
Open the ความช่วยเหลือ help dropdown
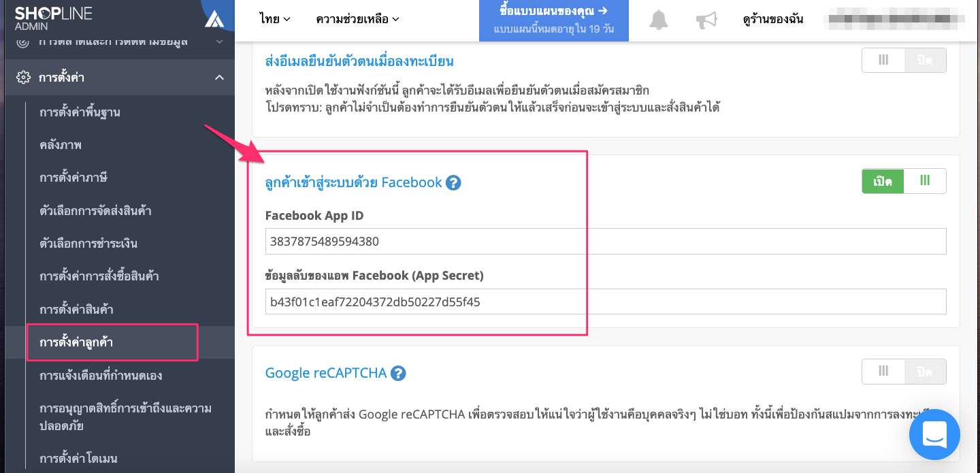(x=357, y=19)
